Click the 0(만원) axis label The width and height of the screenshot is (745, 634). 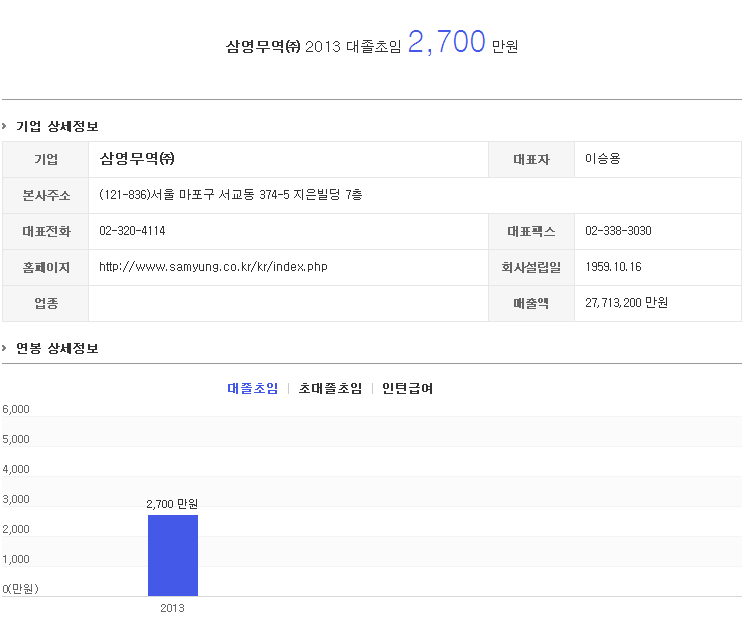pyautogui.click(x=20, y=589)
